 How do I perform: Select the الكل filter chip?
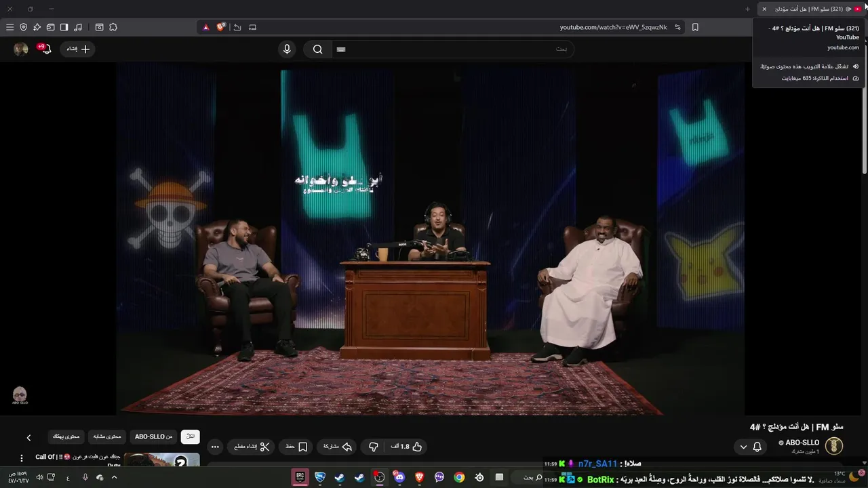(191, 436)
